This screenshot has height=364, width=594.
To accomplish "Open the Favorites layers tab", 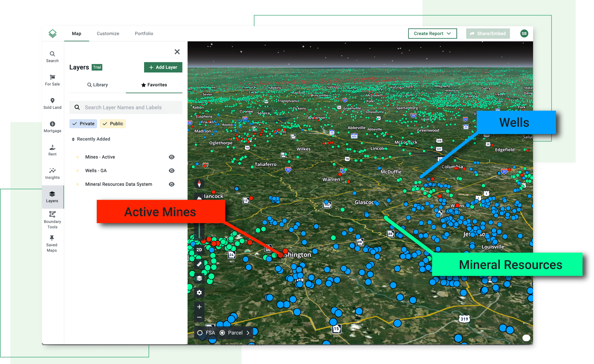I will point(154,85).
